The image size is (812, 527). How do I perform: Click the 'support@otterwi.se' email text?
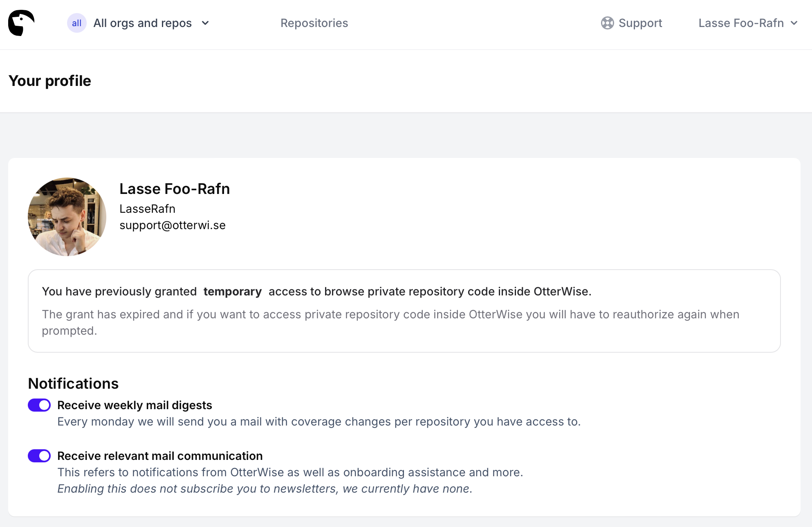click(x=173, y=225)
